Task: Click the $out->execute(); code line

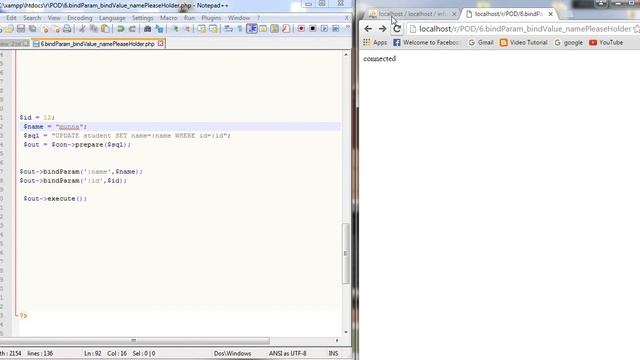Action: pos(55,199)
